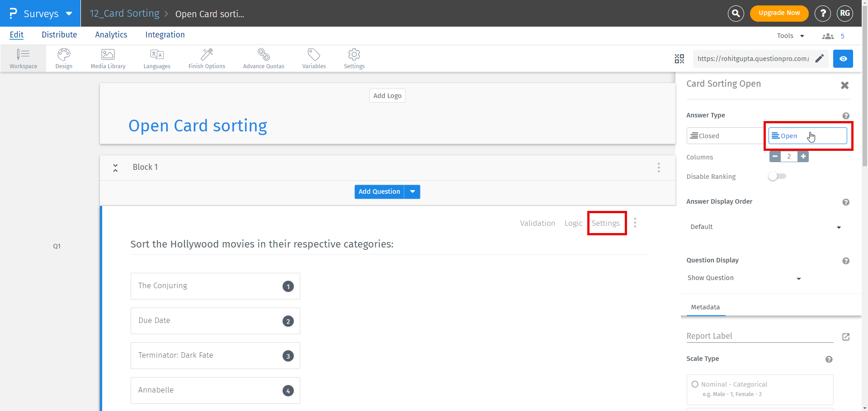Screen dimensions: 868x411
Task: Open Advance Quotas tool
Action: click(264, 59)
